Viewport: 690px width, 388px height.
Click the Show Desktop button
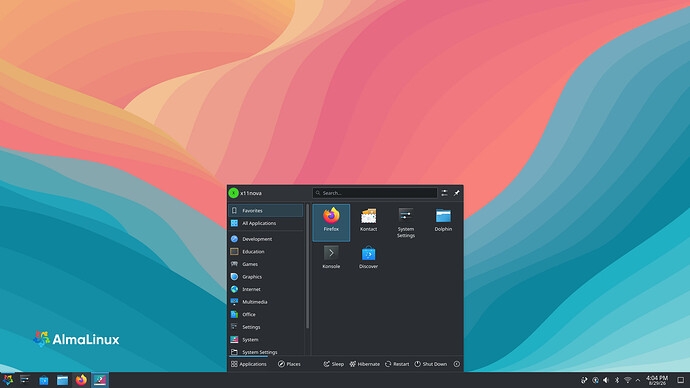point(680,380)
